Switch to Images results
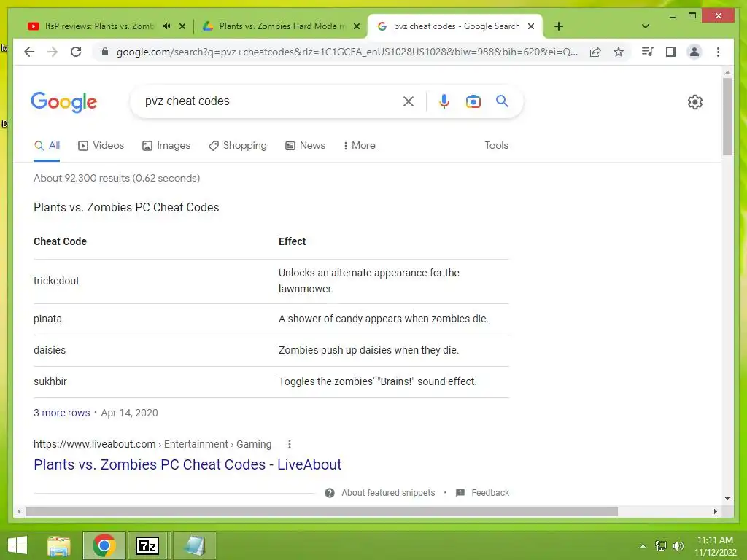This screenshot has height=560, width=747. coord(166,146)
